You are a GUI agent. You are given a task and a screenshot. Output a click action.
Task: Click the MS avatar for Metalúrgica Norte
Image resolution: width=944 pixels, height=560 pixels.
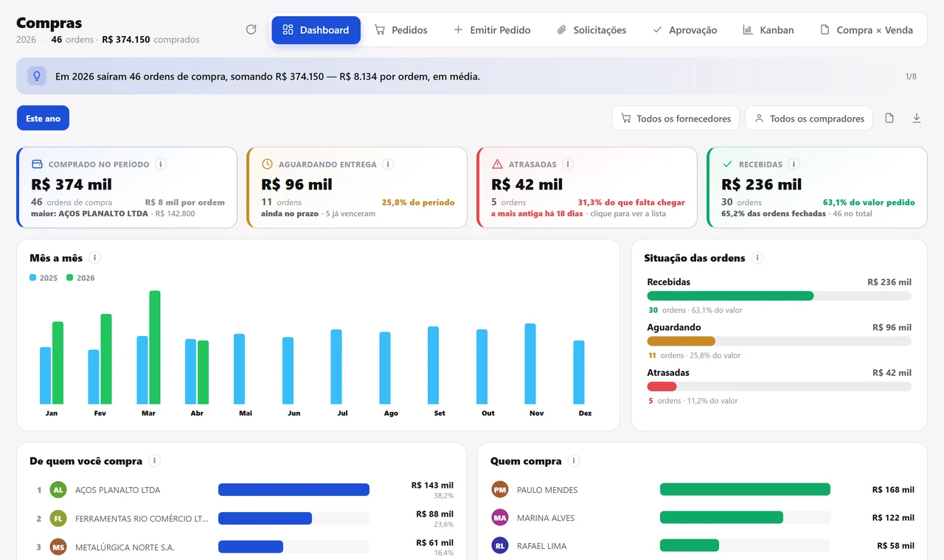coord(58,547)
